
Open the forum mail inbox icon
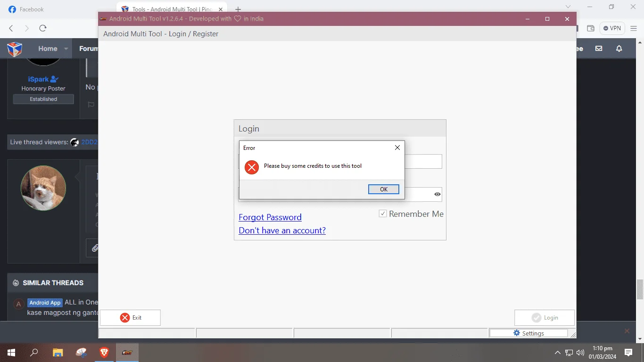coord(599,49)
